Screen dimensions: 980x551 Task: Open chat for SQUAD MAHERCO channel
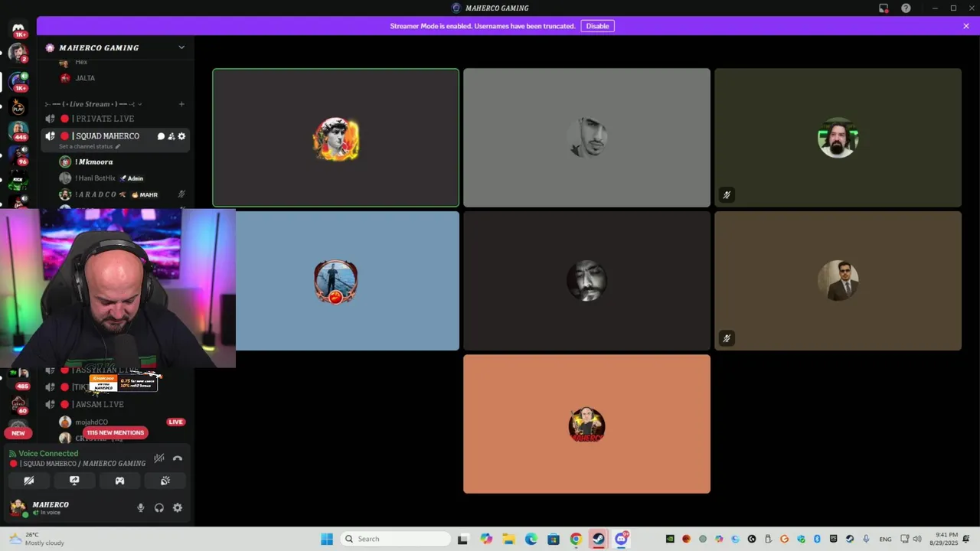tap(161, 136)
